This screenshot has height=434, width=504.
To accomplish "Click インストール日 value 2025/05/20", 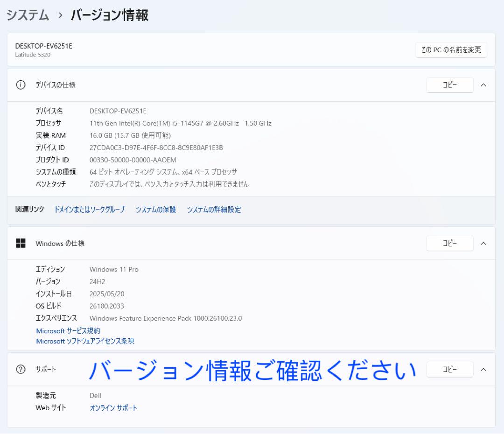I will click(x=107, y=294).
